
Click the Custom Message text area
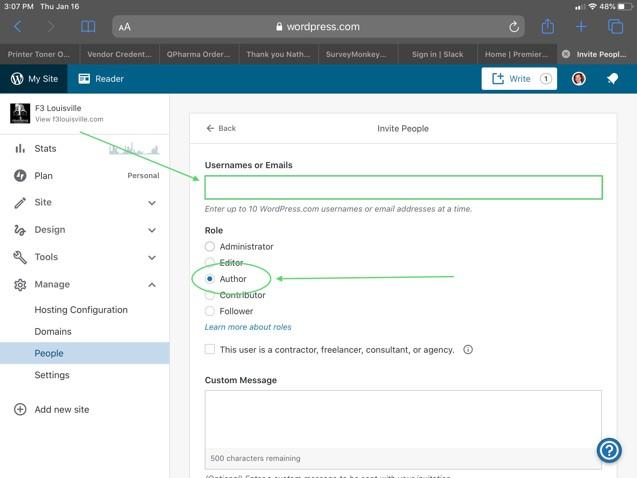pyautogui.click(x=403, y=420)
